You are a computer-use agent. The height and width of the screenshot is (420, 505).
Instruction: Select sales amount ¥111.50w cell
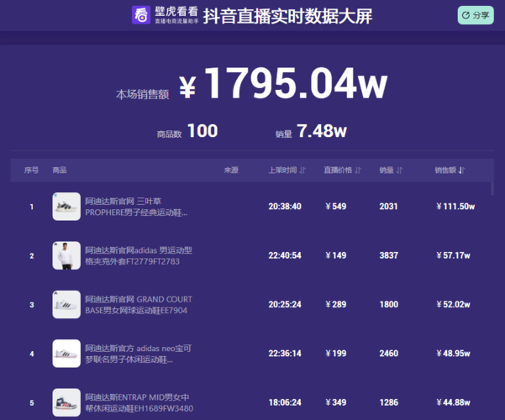coord(455,207)
